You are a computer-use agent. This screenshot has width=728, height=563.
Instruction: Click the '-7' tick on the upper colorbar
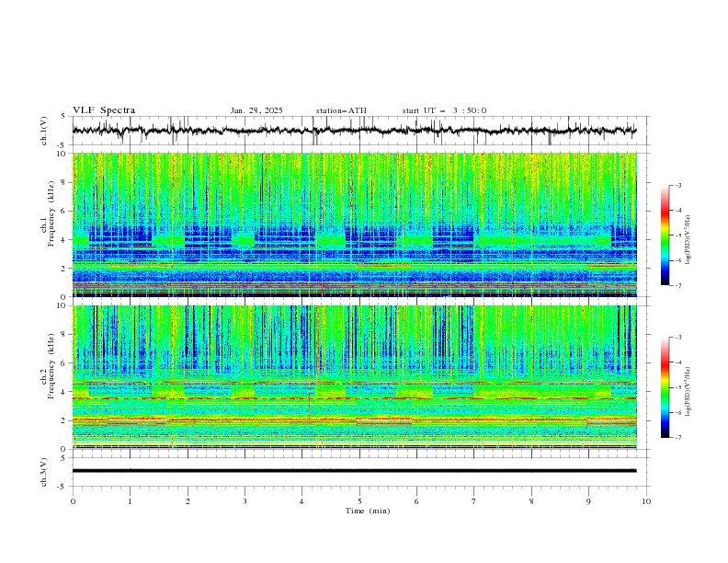pos(678,285)
